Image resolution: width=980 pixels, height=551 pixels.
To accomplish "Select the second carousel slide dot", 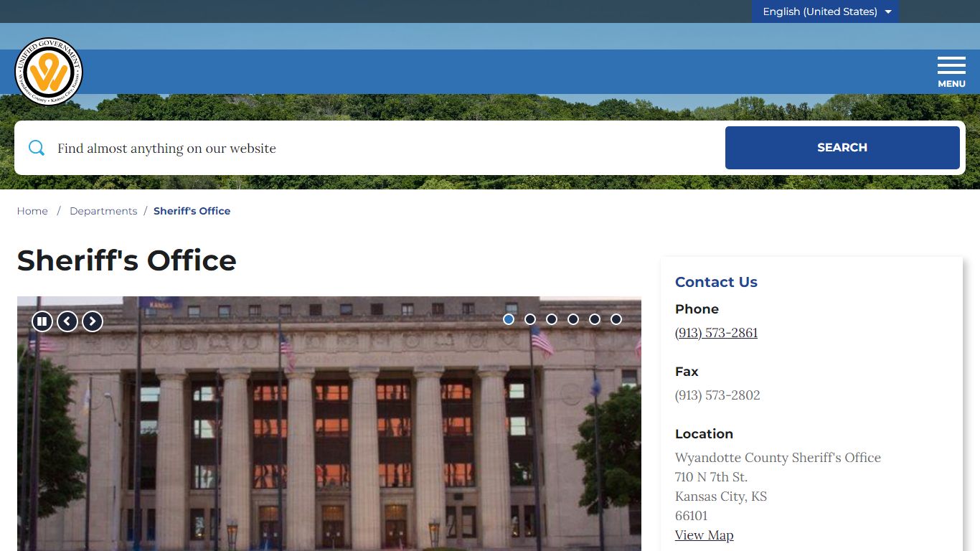I will (x=530, y=319).
